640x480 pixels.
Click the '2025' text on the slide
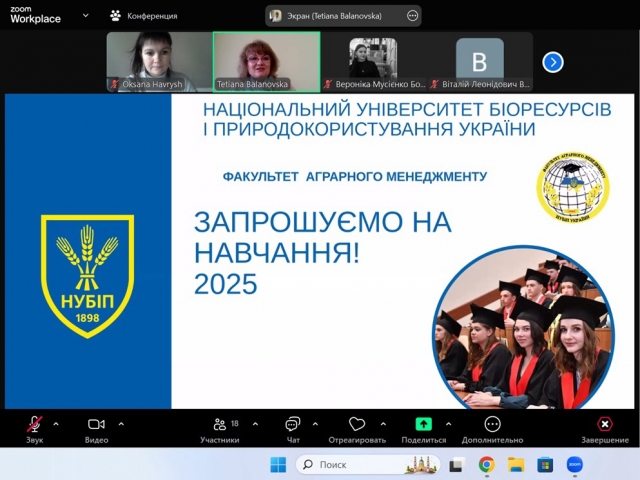225,284
